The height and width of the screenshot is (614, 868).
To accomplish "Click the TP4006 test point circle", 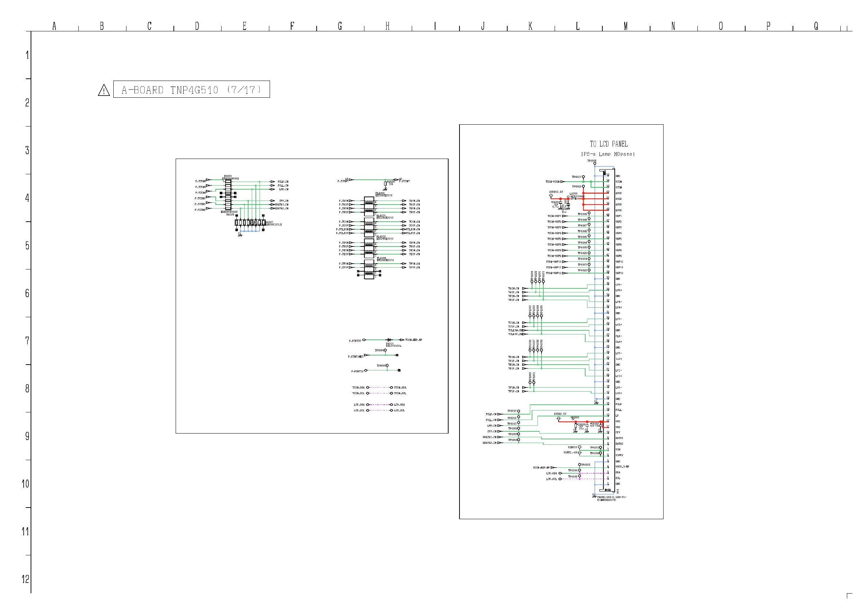I will point(595,164).
